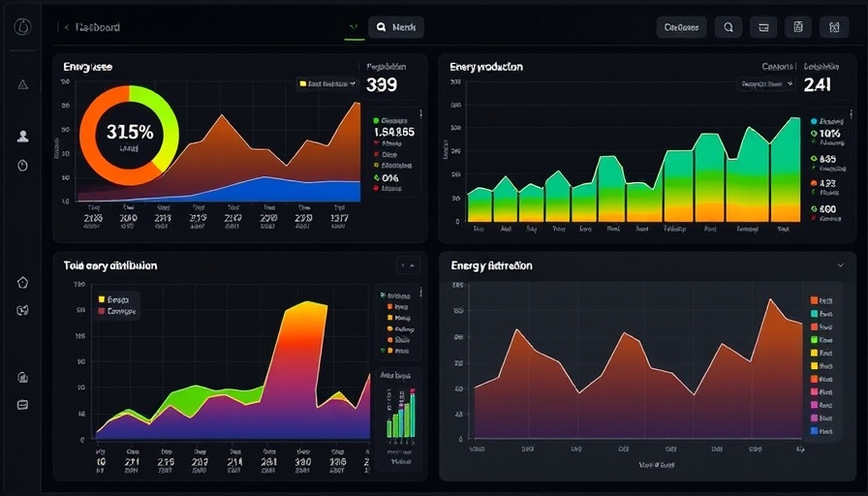Open the warning triangle icon in left sidebar

click(23, 84)
